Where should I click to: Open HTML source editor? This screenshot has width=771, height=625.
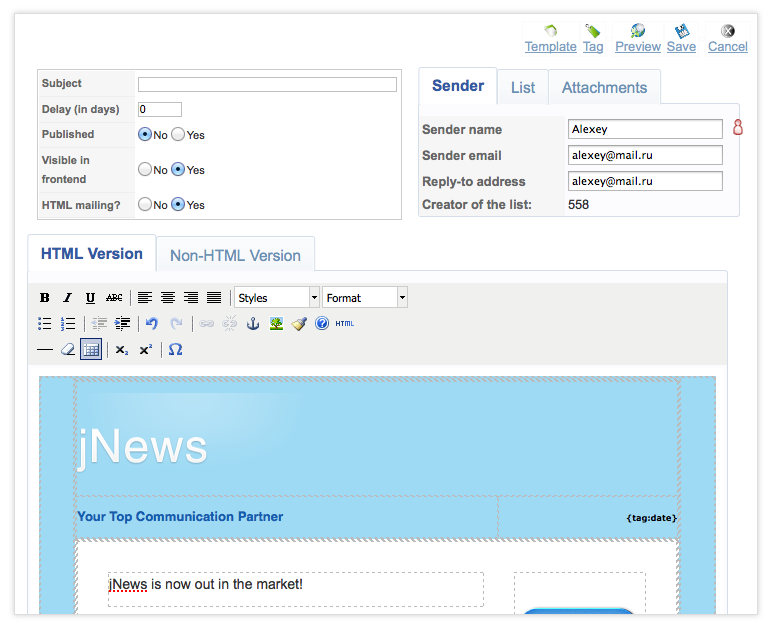[x=345, y=324]
